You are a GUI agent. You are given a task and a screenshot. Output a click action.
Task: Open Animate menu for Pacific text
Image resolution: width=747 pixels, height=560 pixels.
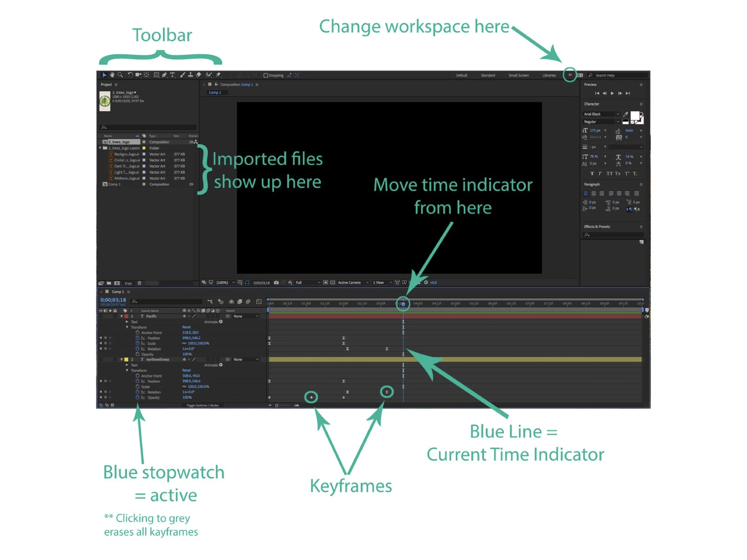point(221,322)
